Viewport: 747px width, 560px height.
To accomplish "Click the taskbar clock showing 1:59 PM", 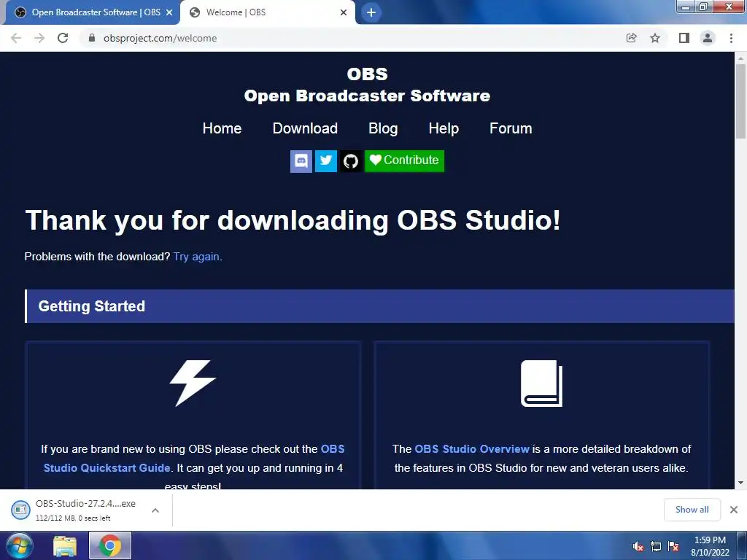I will coord(710,546).
